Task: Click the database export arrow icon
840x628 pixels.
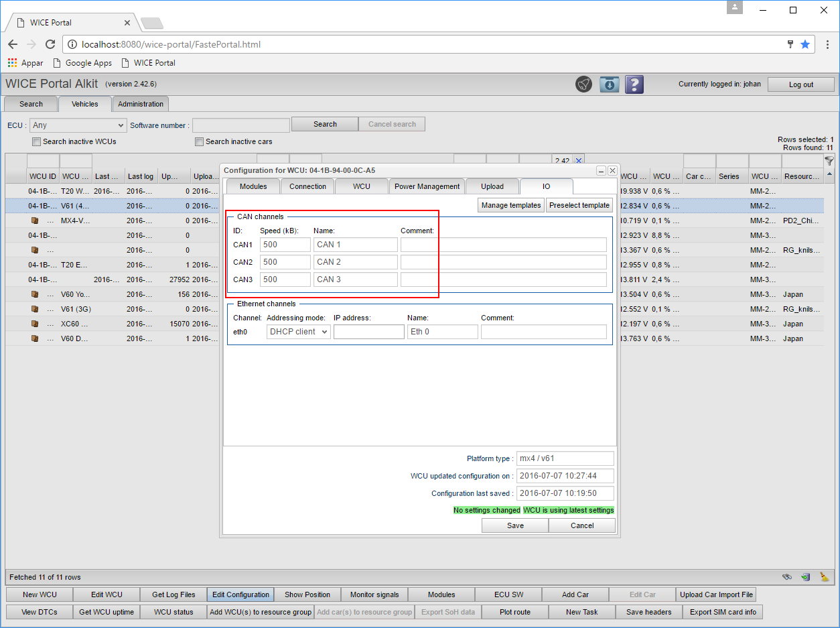Action: (805, 577)
